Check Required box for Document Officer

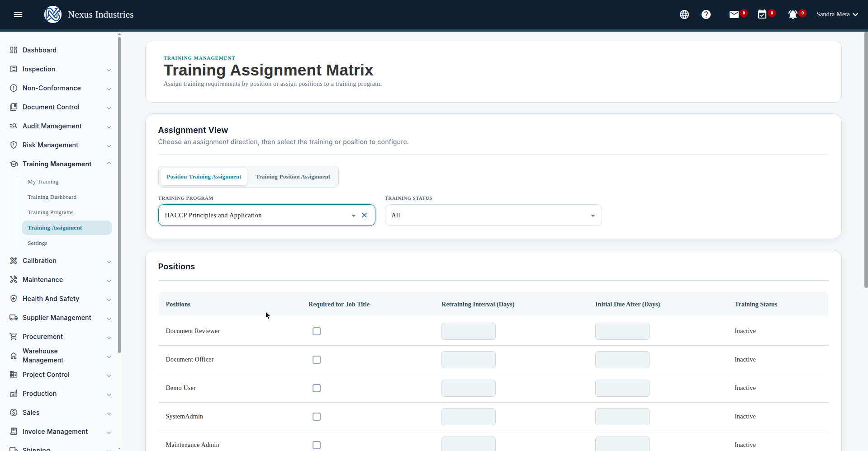pyautogui.click(x=317, y=360)
